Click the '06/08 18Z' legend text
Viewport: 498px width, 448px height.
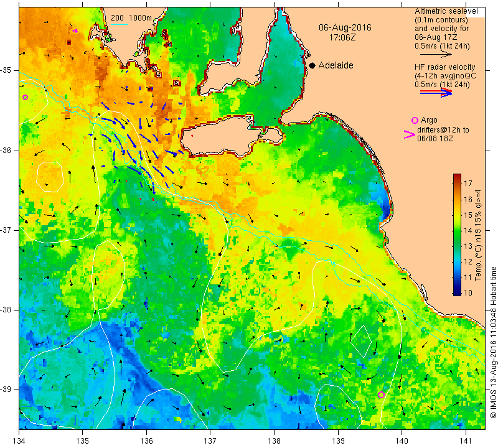click(435, 139)
